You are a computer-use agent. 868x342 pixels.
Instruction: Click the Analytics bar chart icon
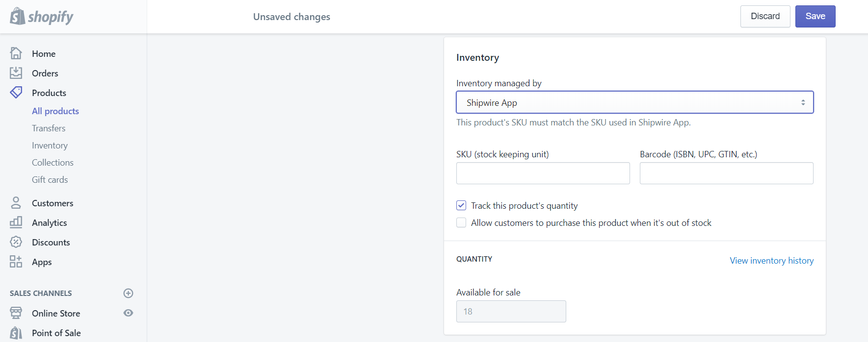tap(16, 222)
